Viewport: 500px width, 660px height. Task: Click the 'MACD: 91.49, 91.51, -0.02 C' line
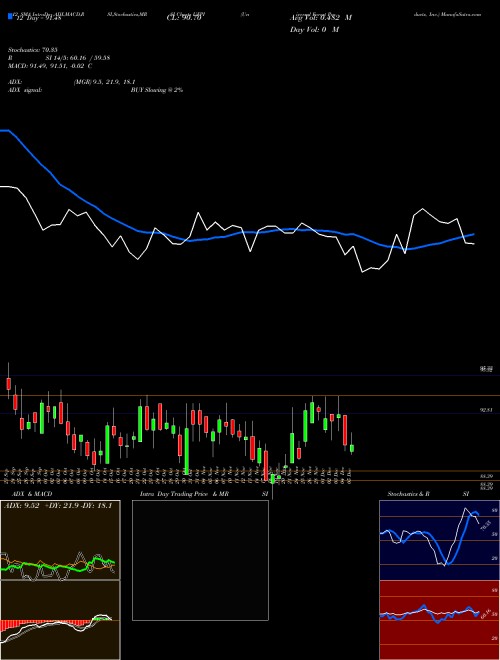click(50, 66)
